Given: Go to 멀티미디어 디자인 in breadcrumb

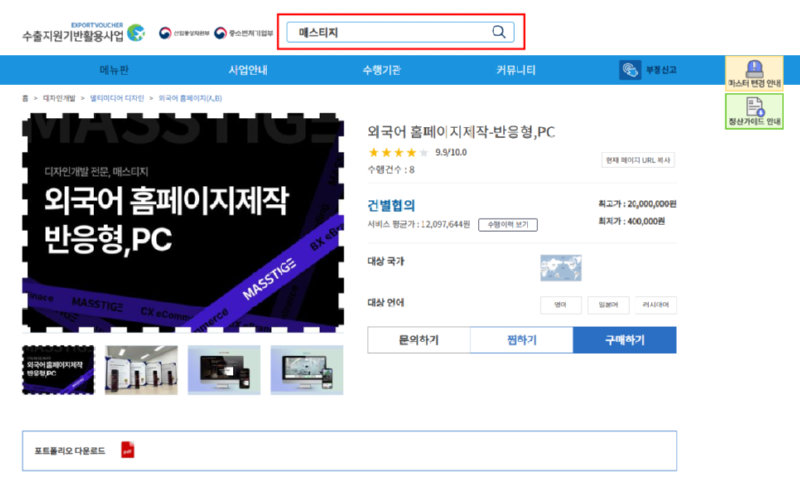Looking at the screenshot, I should pos(117,98).
